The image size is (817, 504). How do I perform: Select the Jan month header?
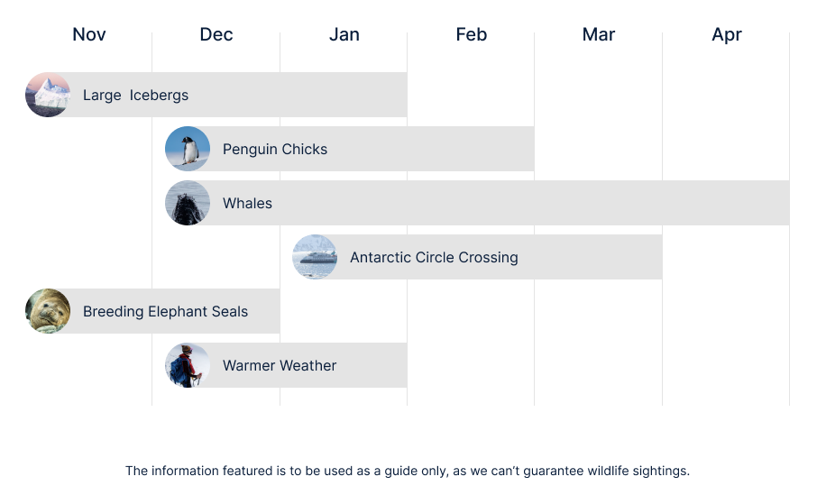click(344, 34)
